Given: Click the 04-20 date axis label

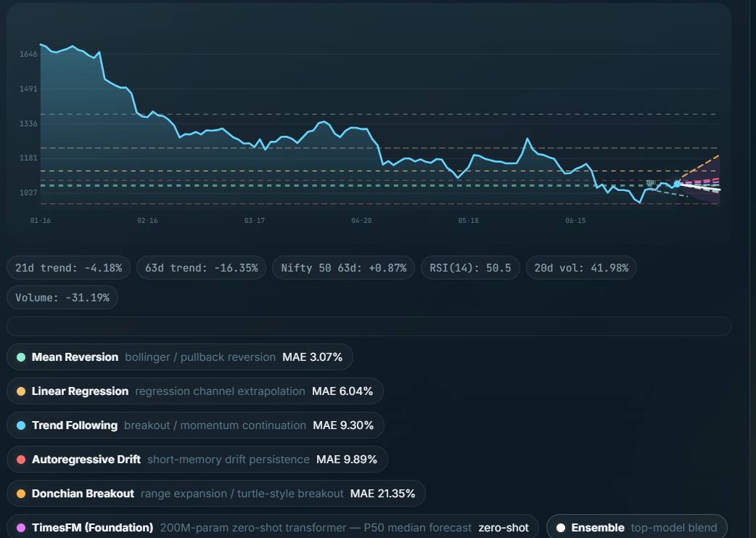Looking at the screenshot, I should click(x=361, y=221).
